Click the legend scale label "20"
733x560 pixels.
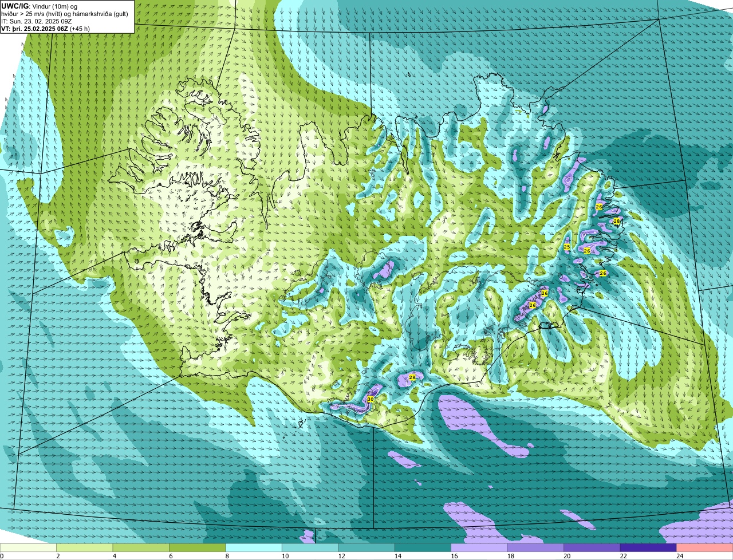click(567, 556)
